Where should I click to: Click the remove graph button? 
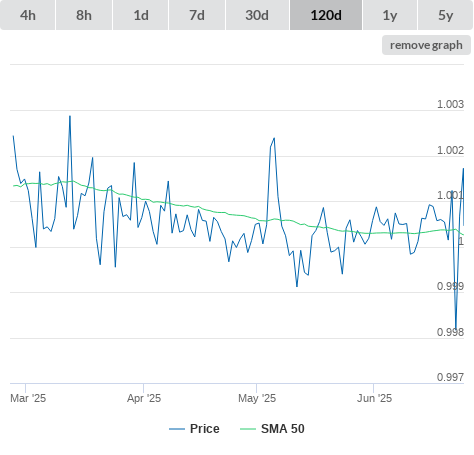point(426,45)
